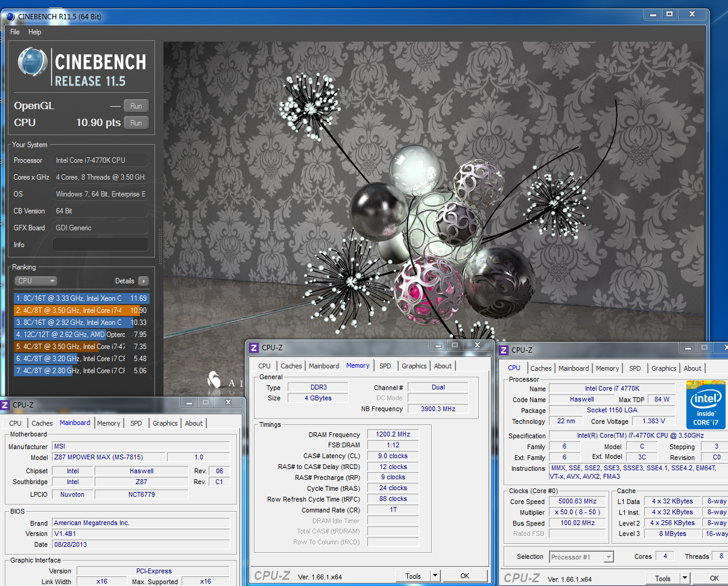Select ranking row 2 scoring 10.90
Image resolution: width=728 pixels, height=586 pixels.
click(x=81, y=310)
